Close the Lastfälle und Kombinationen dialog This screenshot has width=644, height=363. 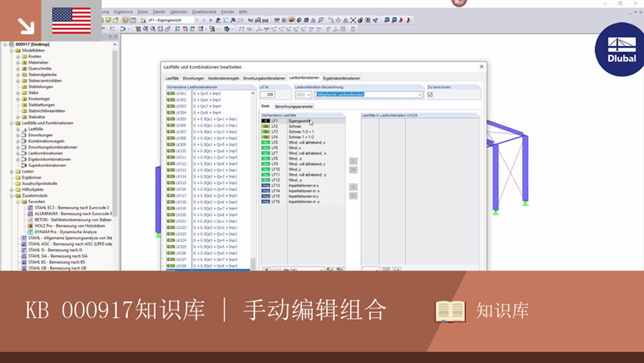pyautogui.click(x=481, y=67)
